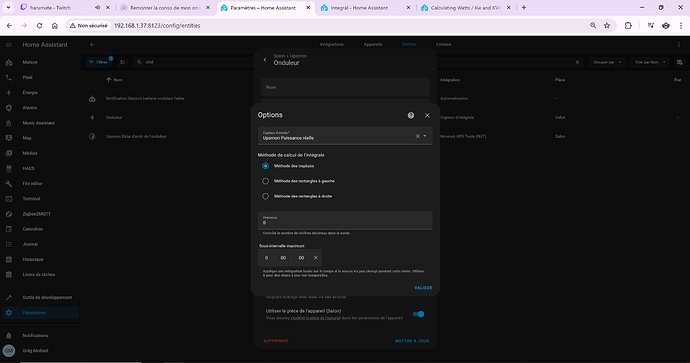Screen dimensions: 690x363
Task: Confirm options with the VALIDER button
Action: (x=423, y=288)
